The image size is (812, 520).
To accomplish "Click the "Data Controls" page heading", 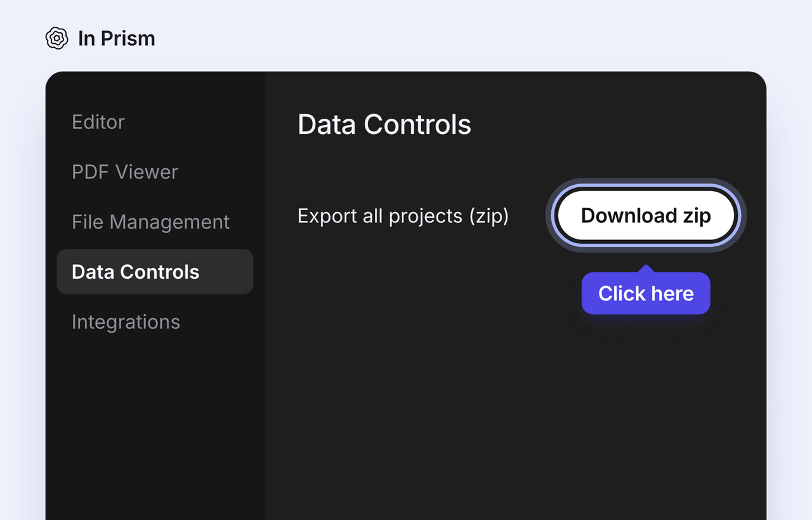I will (x=384, y=124).
